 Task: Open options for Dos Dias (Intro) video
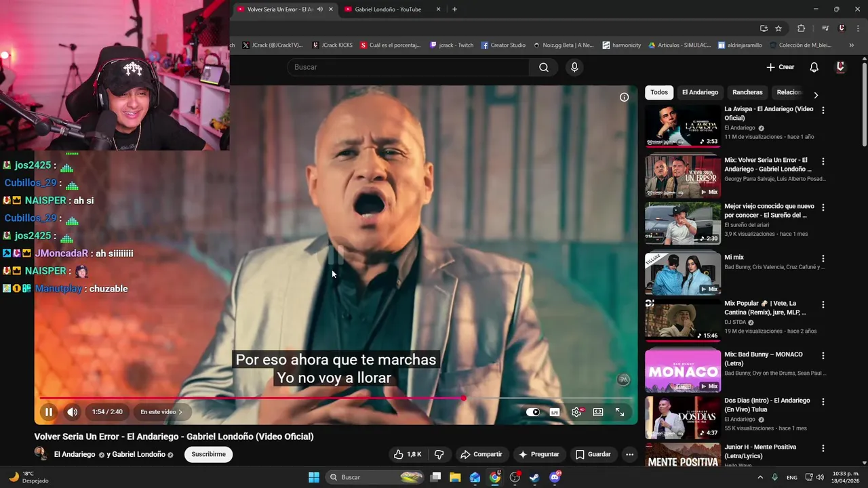click(x=823, y=401)
